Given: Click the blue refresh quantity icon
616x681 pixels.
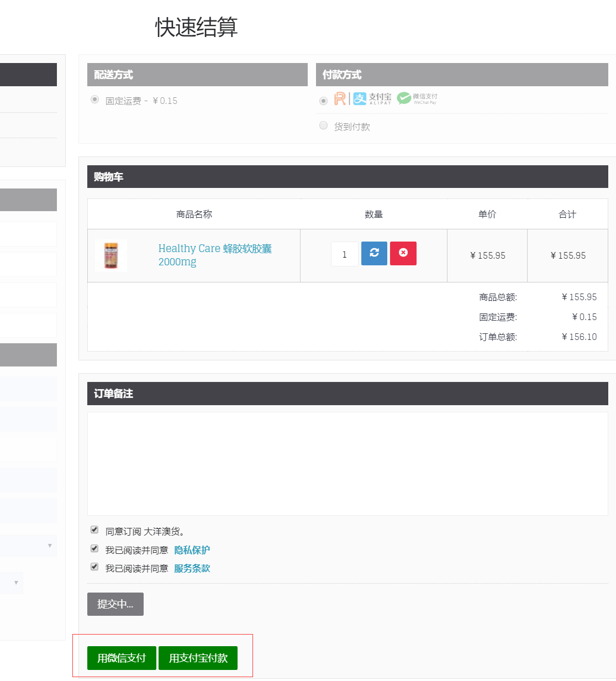Looking at the screenshot, I should pos(374,253).
